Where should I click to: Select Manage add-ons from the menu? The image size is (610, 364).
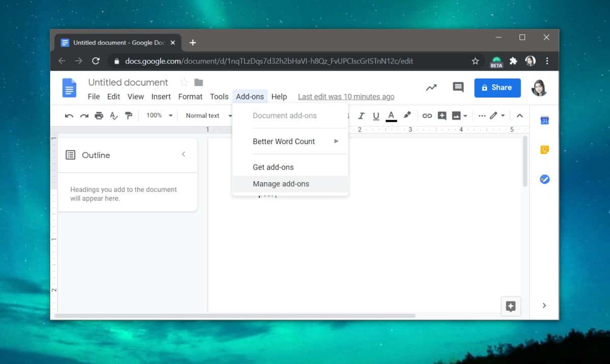point(290,184)
